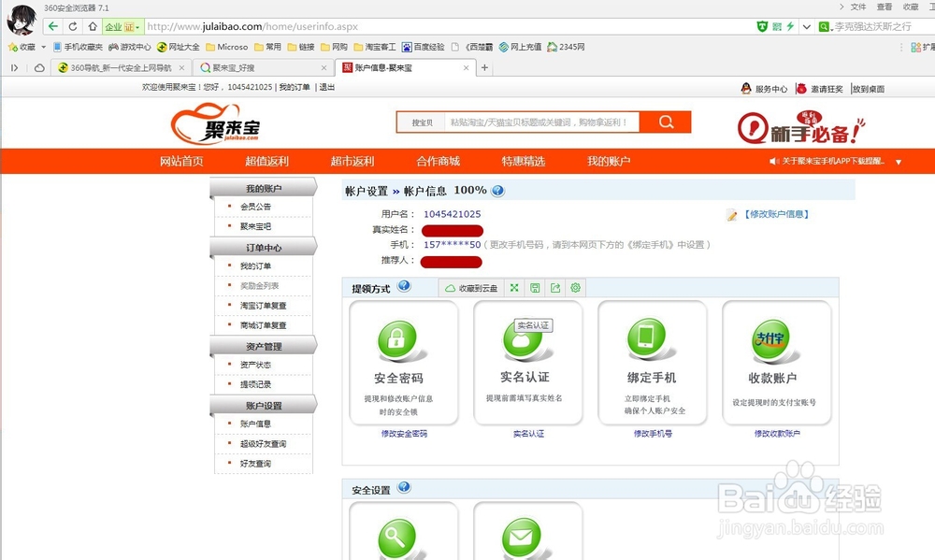Click the green save disk icon

[x=534, y=288]
